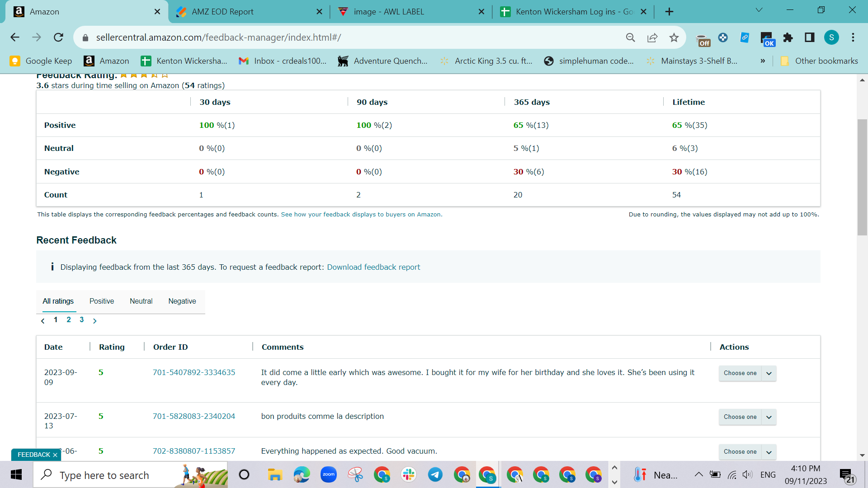Click Download feedback report link
Image resolution: width=868 pixels, height=488 pixels.
(x=373, y=267)
